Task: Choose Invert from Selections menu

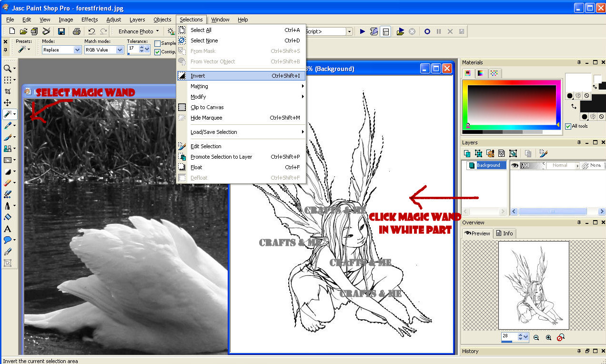Action: click(x=241, y=76)
